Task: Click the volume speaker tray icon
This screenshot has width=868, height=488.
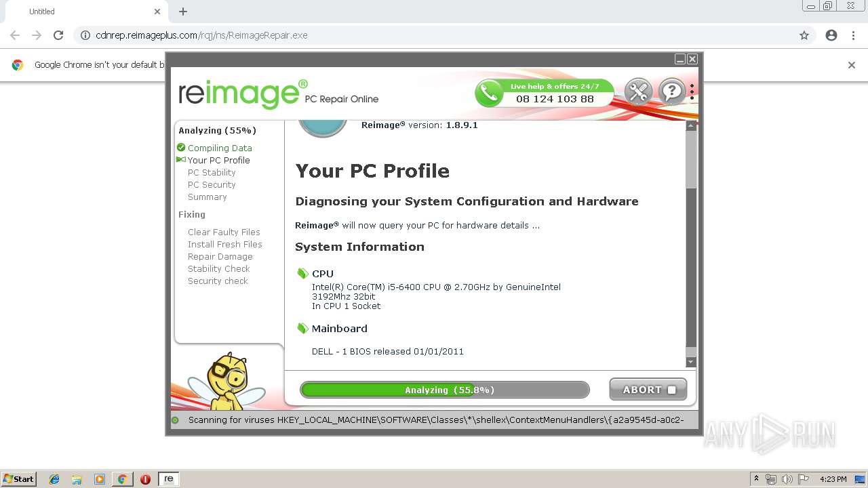Action: coord(787,479)
